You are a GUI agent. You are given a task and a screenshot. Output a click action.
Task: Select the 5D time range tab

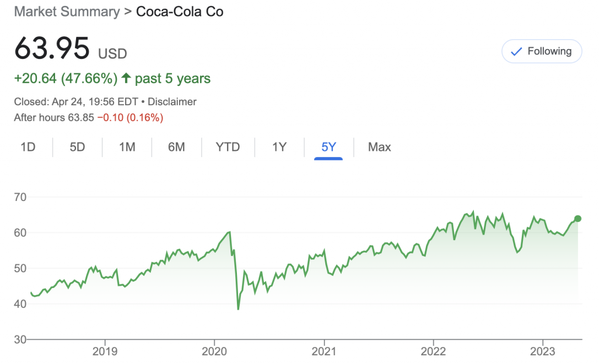pyautogui.click(x=77, y=147)
